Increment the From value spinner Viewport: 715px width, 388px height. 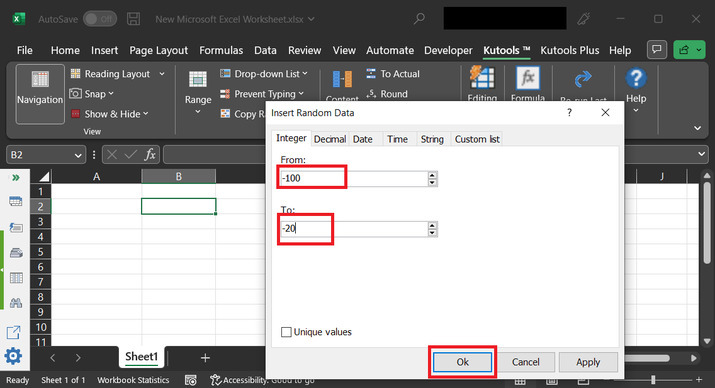pos(432,175)
